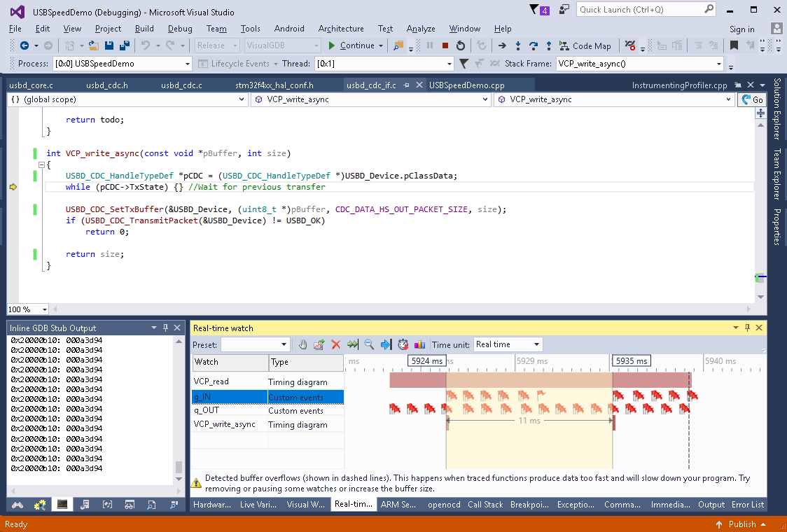Close the usbd_cdc_if.c tab
This screenshot has width=787, height=532.
(419, 85)
